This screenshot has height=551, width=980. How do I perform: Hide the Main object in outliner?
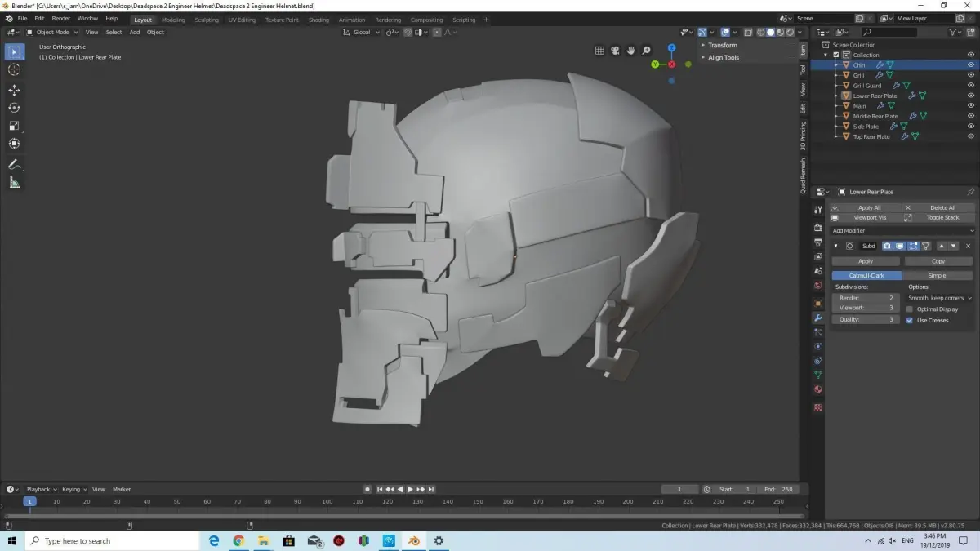point(971,106)
